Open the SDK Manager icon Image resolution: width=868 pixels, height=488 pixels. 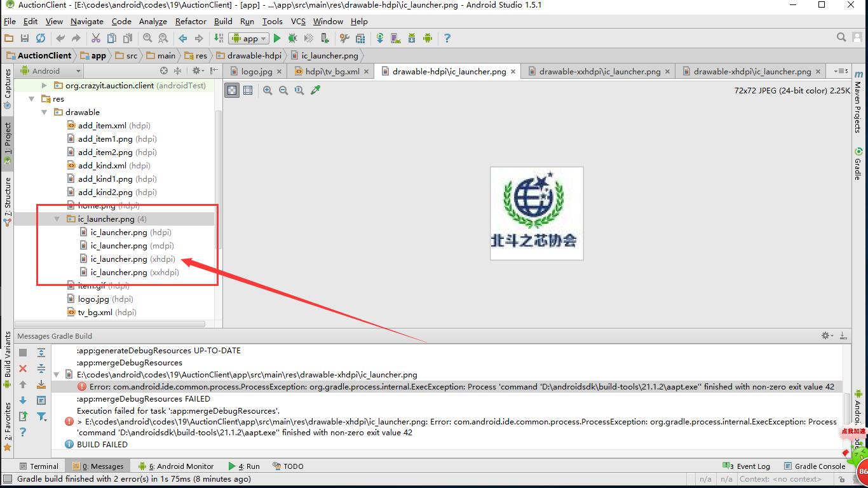coord(412,38)
